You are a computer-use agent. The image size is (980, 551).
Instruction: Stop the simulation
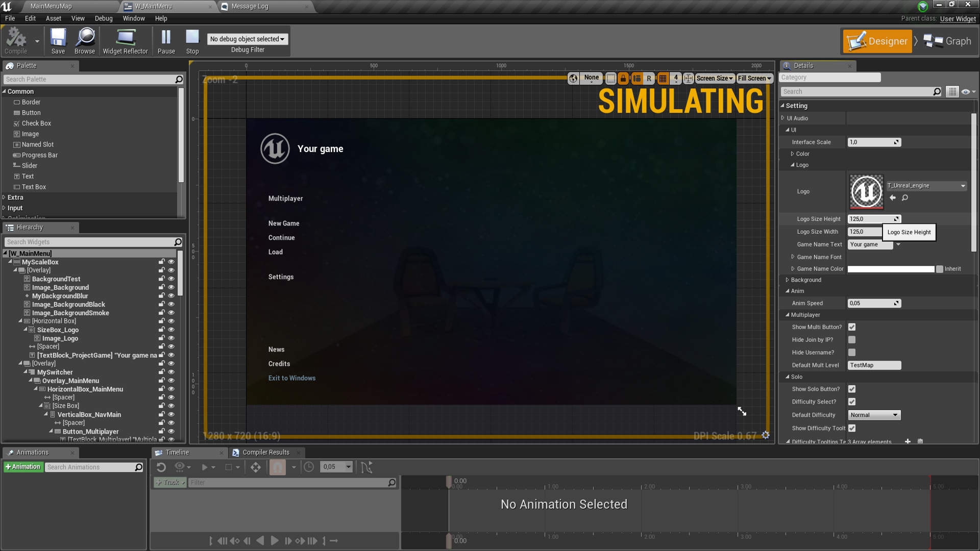192,41
